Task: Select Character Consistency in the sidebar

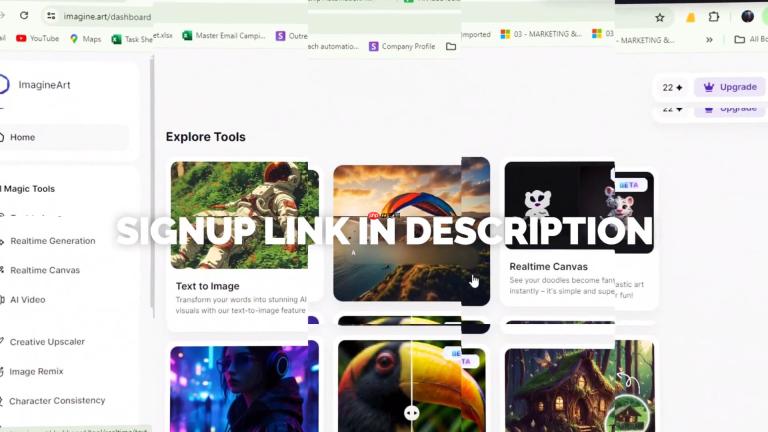Action: (x=57, y=401)
